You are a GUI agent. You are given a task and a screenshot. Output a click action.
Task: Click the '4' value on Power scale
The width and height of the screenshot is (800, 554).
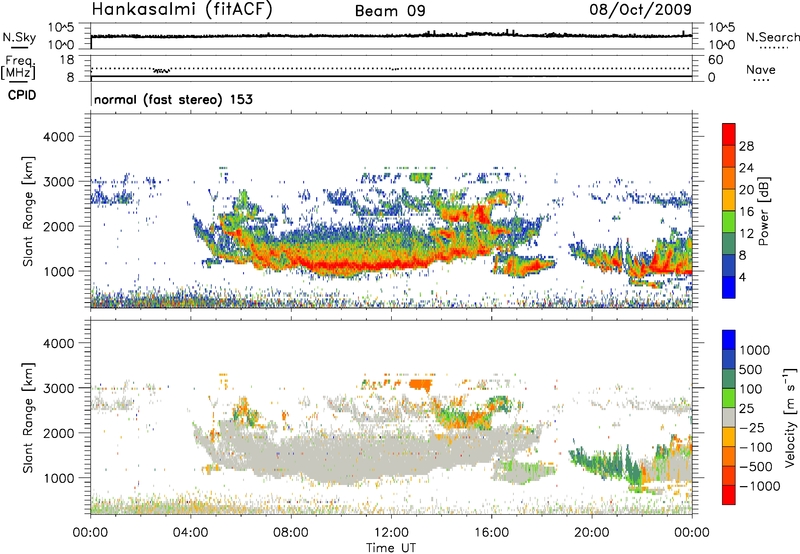tap(743, 278)
